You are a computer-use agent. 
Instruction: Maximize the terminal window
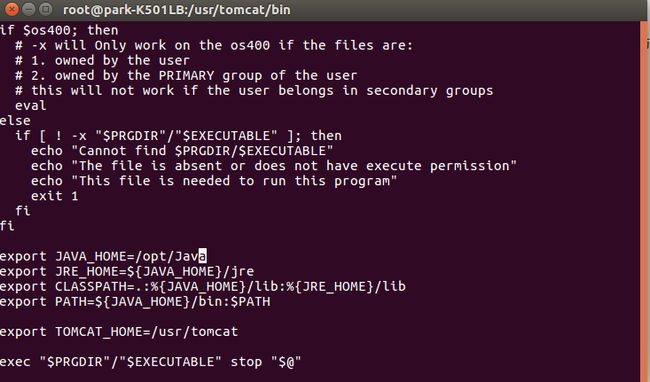coord(45,9)
